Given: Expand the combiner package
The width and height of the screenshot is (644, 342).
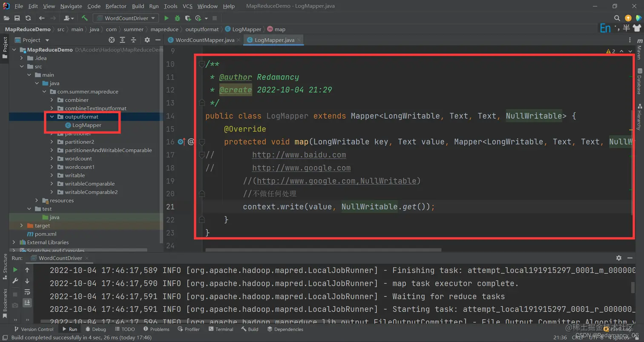Looking at the screenshot, I should (x=52, y=100).
